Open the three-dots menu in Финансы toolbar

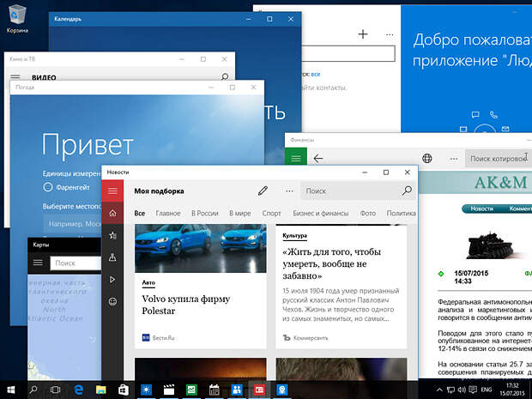coord(454,159)
